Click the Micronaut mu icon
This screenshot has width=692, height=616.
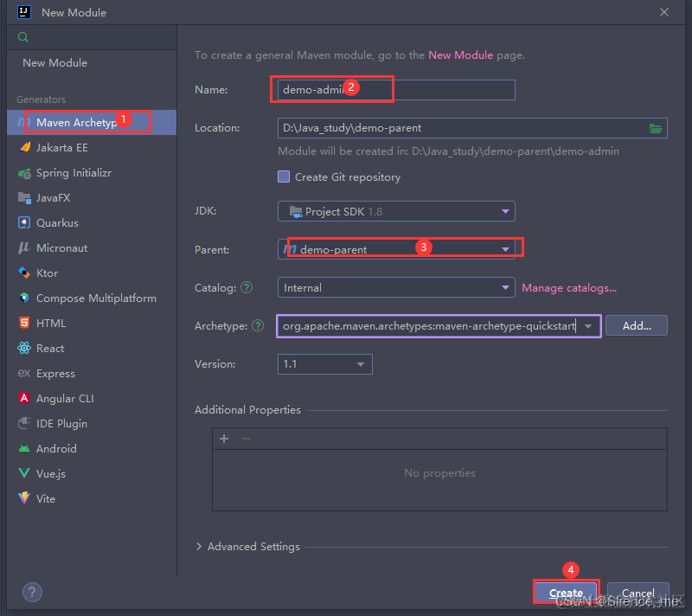(24, 248)
